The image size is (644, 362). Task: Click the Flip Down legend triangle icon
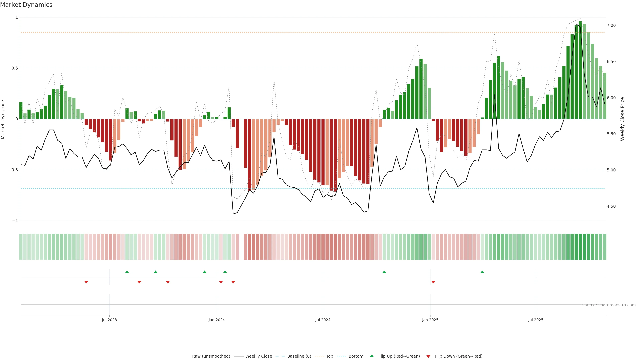click(x=428, y=356)
